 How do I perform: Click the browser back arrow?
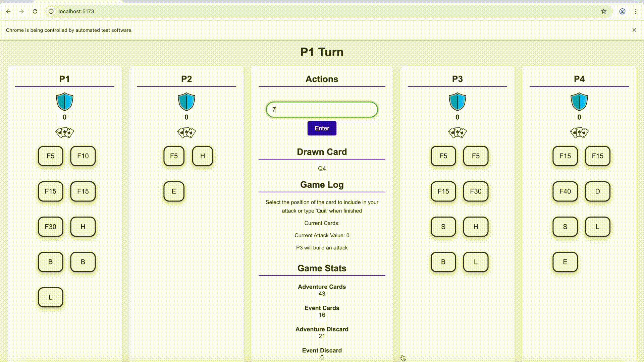click(x=8, y=11)
